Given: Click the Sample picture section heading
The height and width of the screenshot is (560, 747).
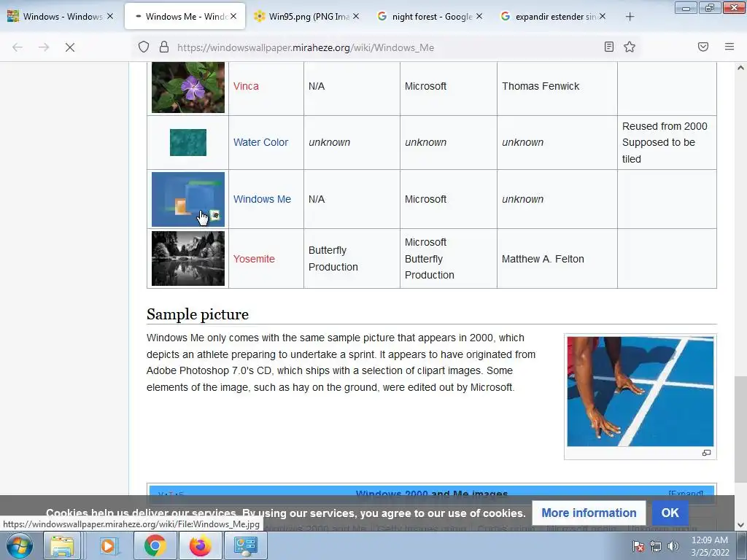Looking at the screenshot, I should point(197,314).
